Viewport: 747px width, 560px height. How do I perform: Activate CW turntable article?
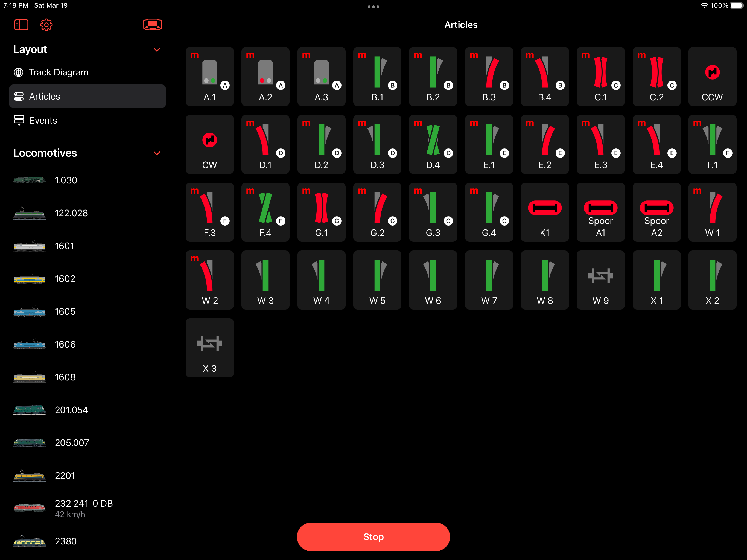209,145
